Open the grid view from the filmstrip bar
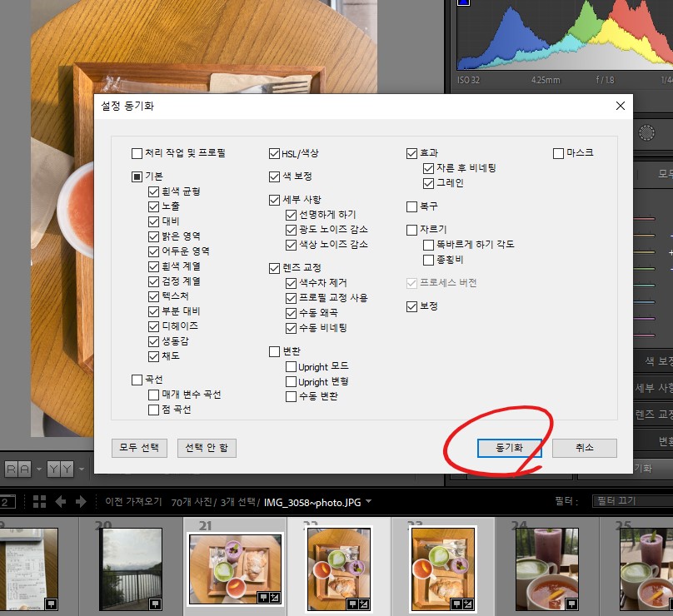 [40, 502]
